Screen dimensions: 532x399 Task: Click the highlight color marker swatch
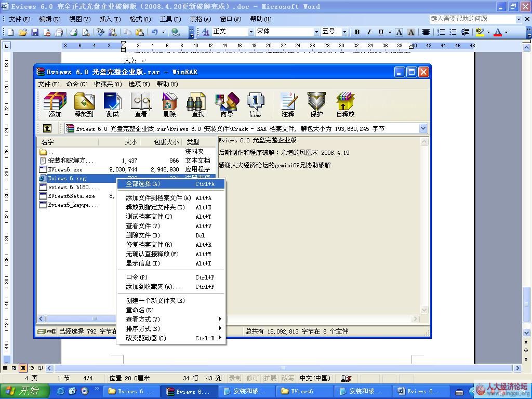click(480, 32)
